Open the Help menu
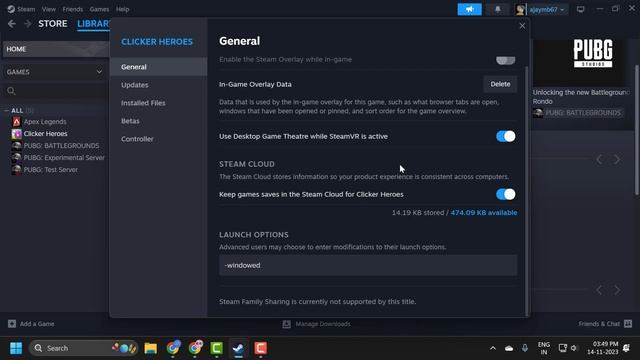 pyautogui.click(x=122, y=9)
